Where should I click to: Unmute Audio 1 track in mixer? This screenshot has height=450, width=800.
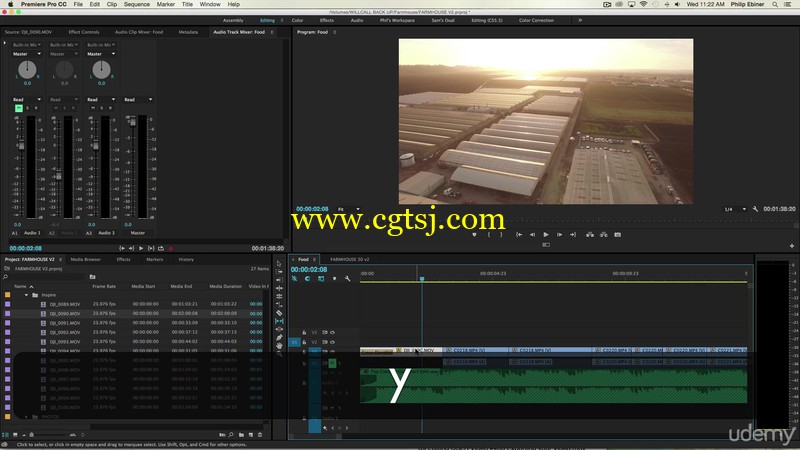(x=19, y=108)
